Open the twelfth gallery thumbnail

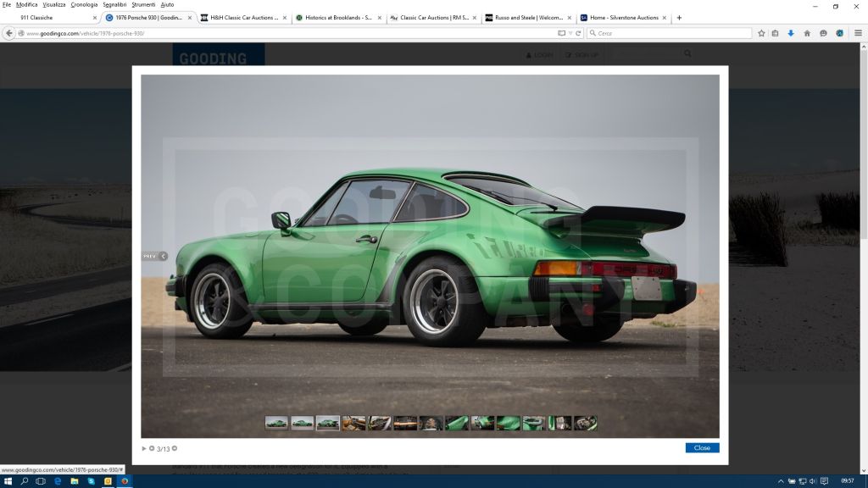559,424
